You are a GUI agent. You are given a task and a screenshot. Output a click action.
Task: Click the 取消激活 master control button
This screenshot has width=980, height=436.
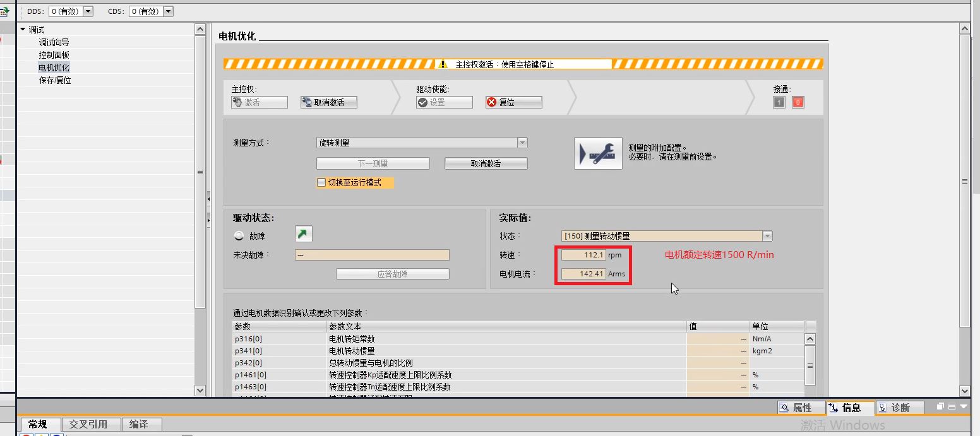pyautogui.click(x=328, y=102)
